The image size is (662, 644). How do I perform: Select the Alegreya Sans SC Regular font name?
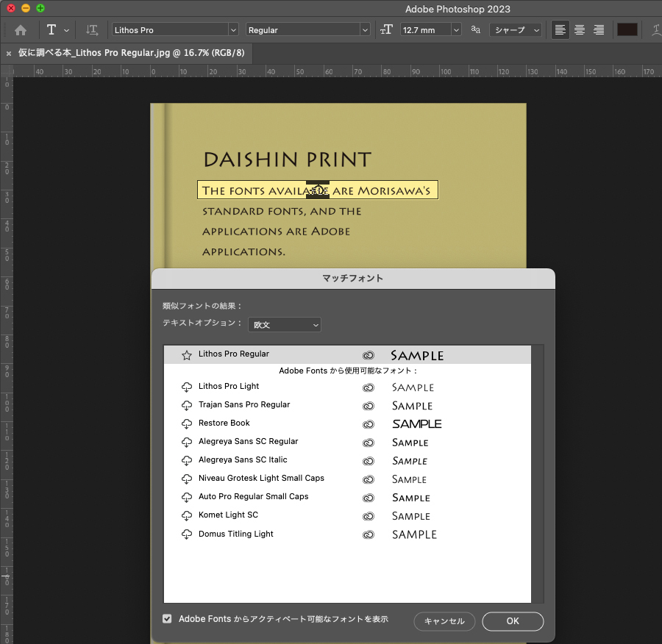pyautogui.click(x=249, y=441)
